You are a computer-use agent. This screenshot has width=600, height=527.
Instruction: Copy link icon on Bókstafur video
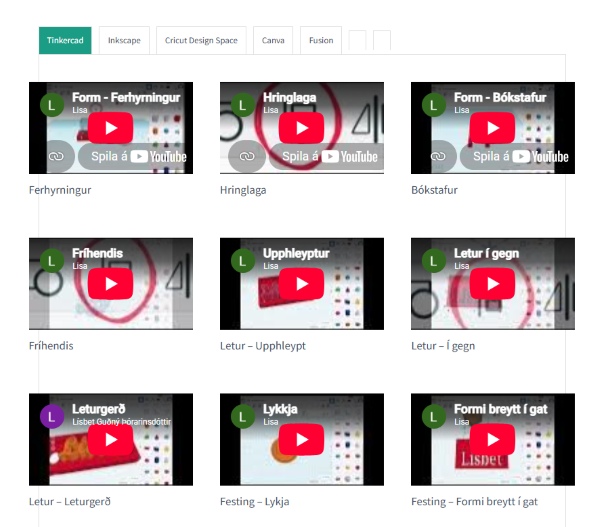pos(438,156)
